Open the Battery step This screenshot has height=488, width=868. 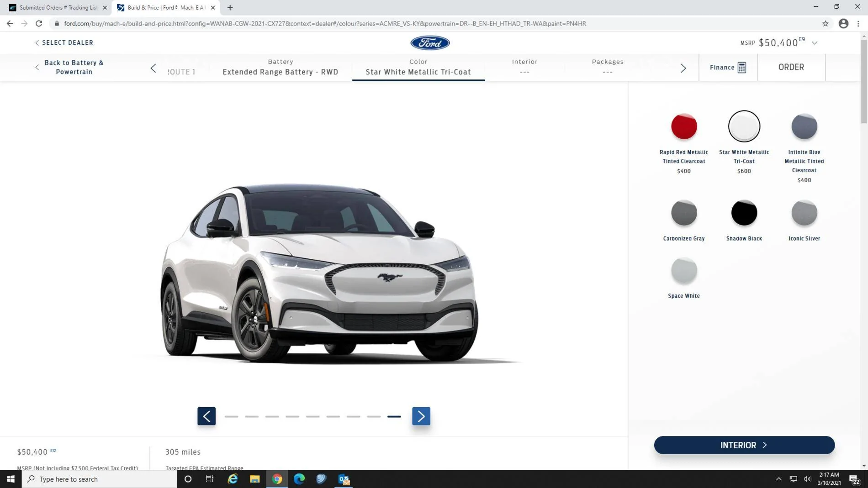point(281,67)
